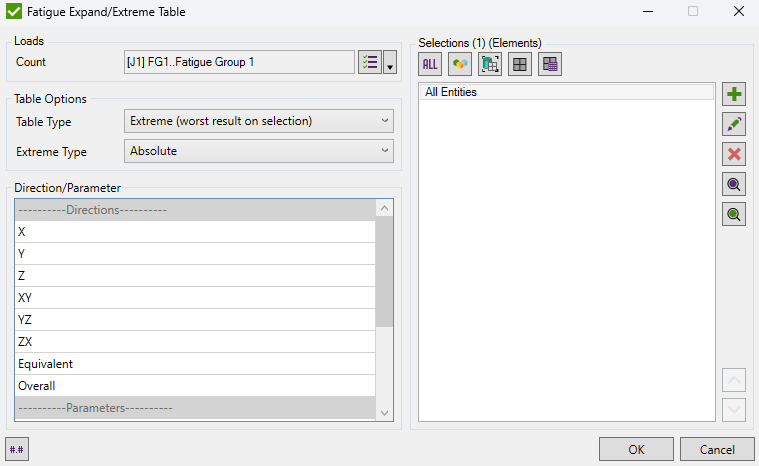
Task: Click the green magnifier icon
Action: point(735,215)
